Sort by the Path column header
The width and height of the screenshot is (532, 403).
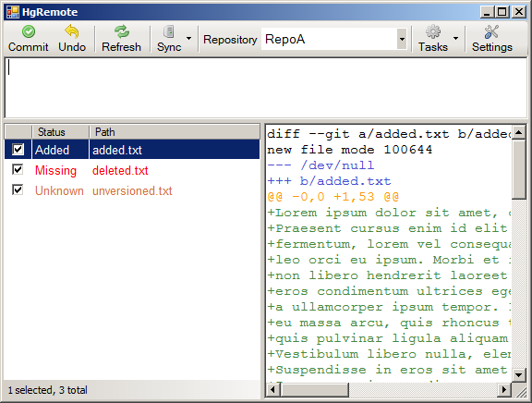(x=175, y=132)
